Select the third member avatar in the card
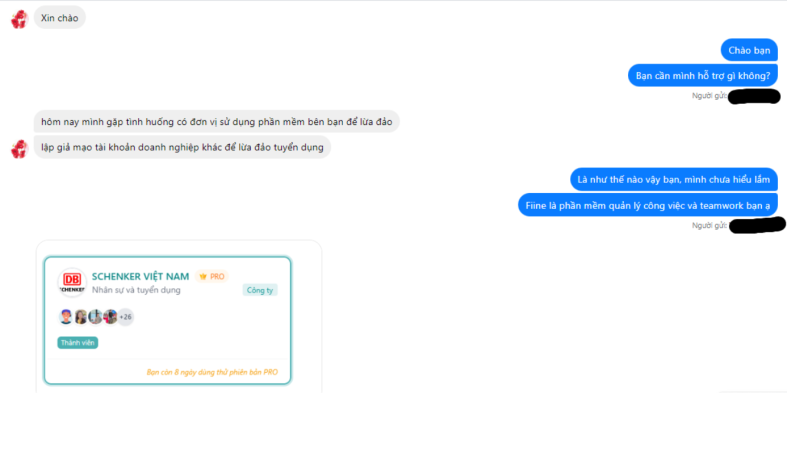 [95, 317]
